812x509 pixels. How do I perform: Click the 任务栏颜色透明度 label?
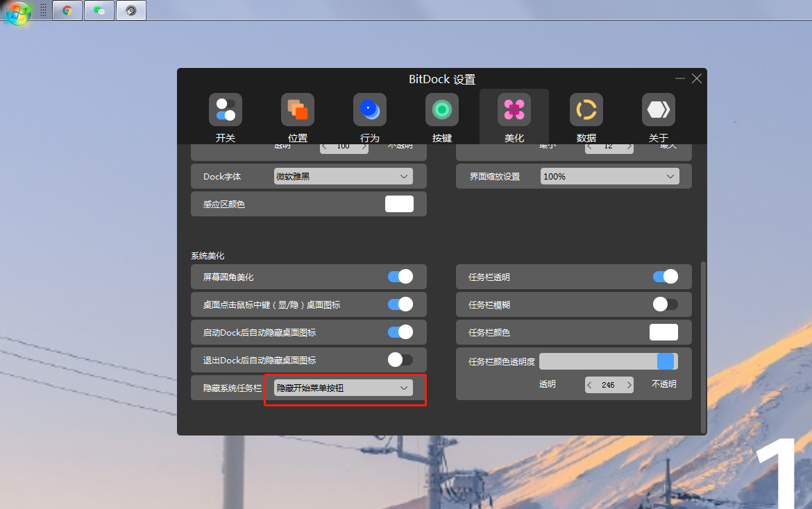pos(501,361)
